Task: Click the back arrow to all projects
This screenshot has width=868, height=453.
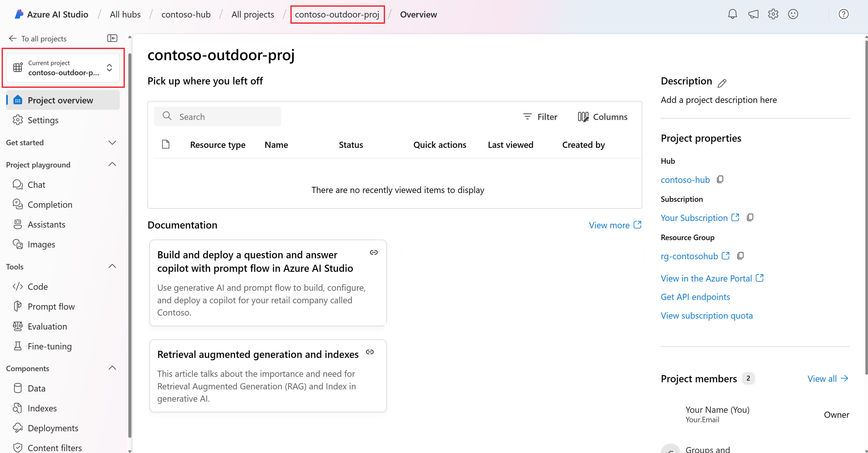Action: [13, 39]
